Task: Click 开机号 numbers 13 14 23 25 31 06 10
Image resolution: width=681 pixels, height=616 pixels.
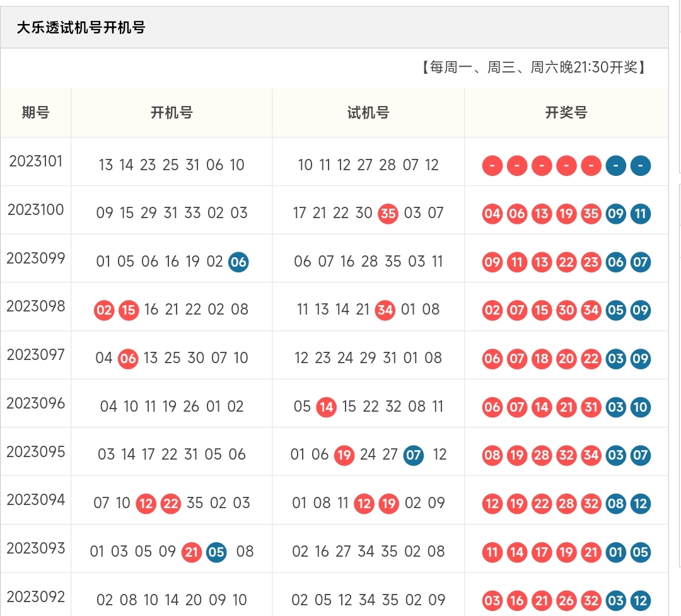Action: tap(172, 165)
